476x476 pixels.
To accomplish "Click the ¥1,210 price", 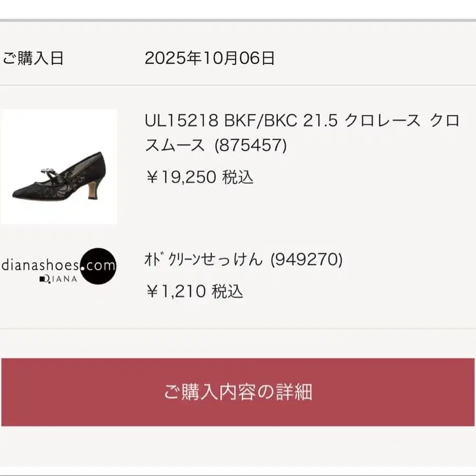I will click(x=175, y=291).
